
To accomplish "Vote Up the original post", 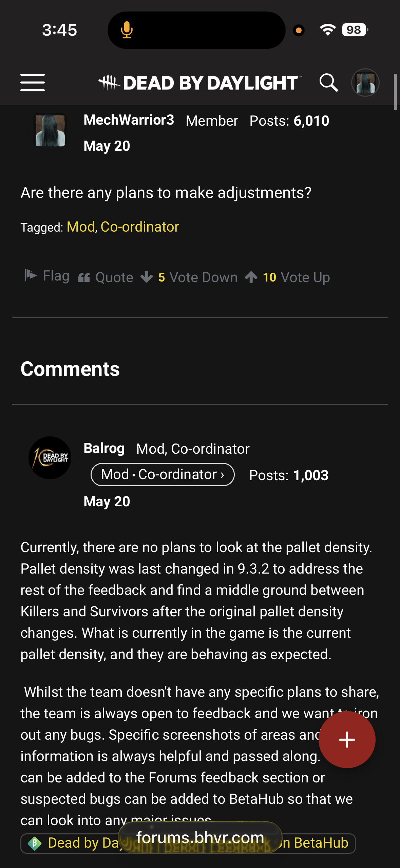I will click(287, 277).
